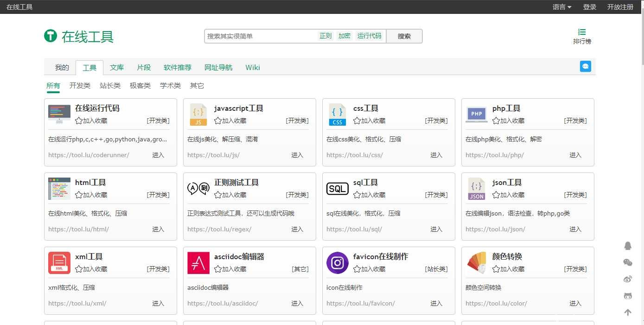This screenshot has height=325, width=644.
Task: Expand the 语言 language dropdown
Action: tap(562, 7)
